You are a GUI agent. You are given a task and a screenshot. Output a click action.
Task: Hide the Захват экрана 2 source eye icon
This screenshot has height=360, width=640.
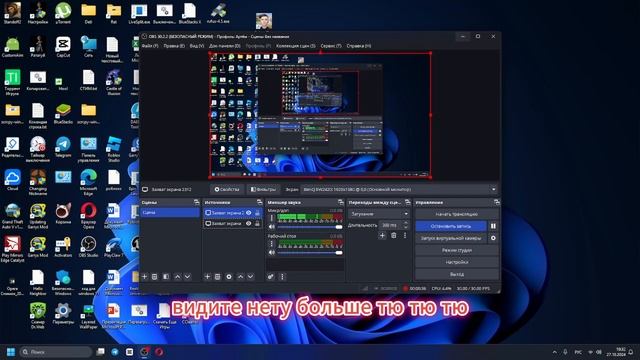[249, 213]
